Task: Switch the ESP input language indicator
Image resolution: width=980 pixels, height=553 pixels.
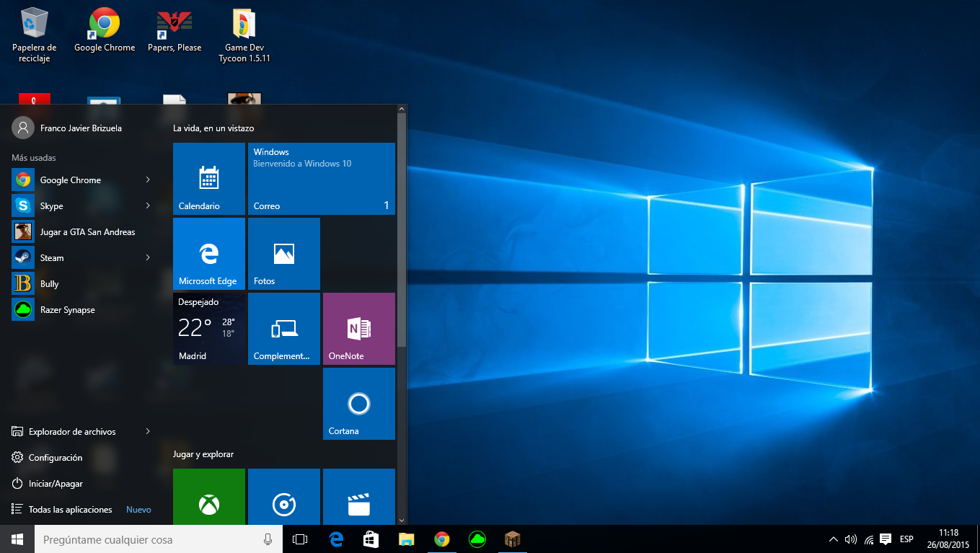Action: click(x=906, y=539)
